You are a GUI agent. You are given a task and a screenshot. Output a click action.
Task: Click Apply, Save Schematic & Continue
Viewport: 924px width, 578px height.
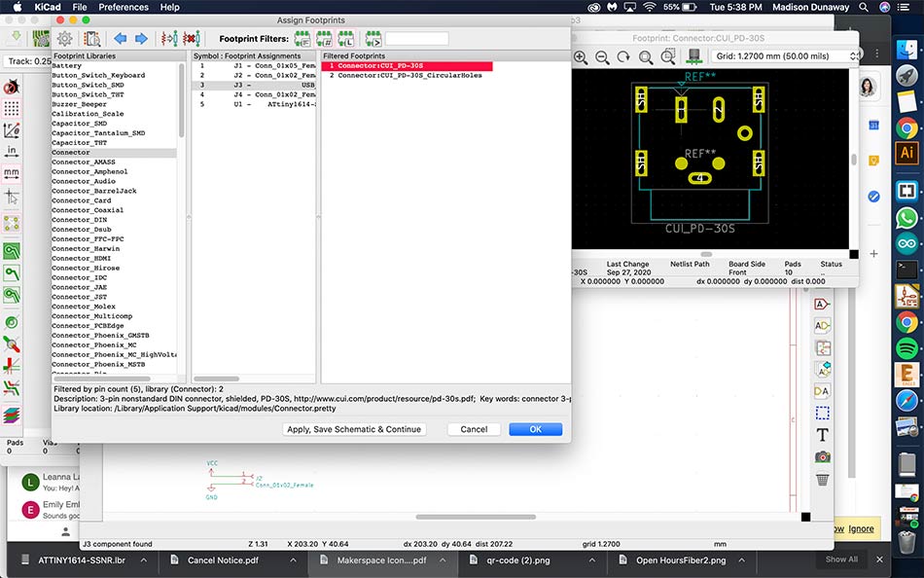354,429
